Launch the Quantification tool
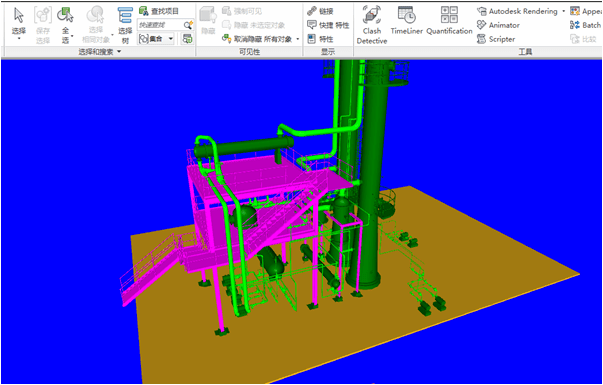The height and width of the screenshot is (385, 603). 449,20
